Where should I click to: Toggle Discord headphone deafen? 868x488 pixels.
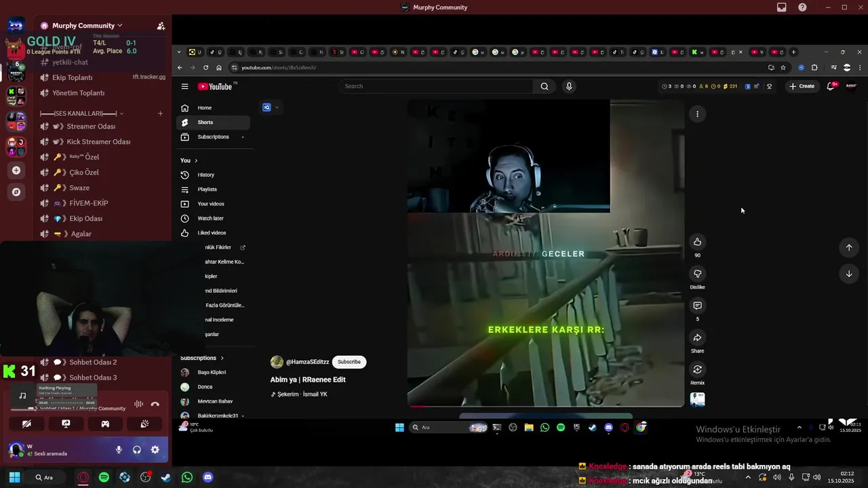tap(137, 449)
